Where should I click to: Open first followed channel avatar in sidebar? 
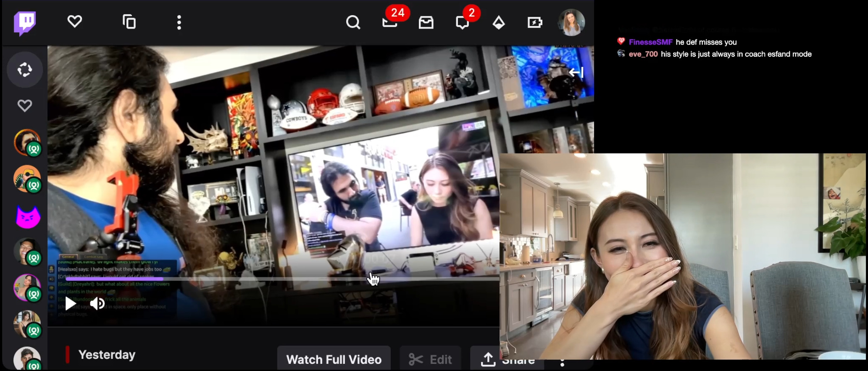[27, 143]
